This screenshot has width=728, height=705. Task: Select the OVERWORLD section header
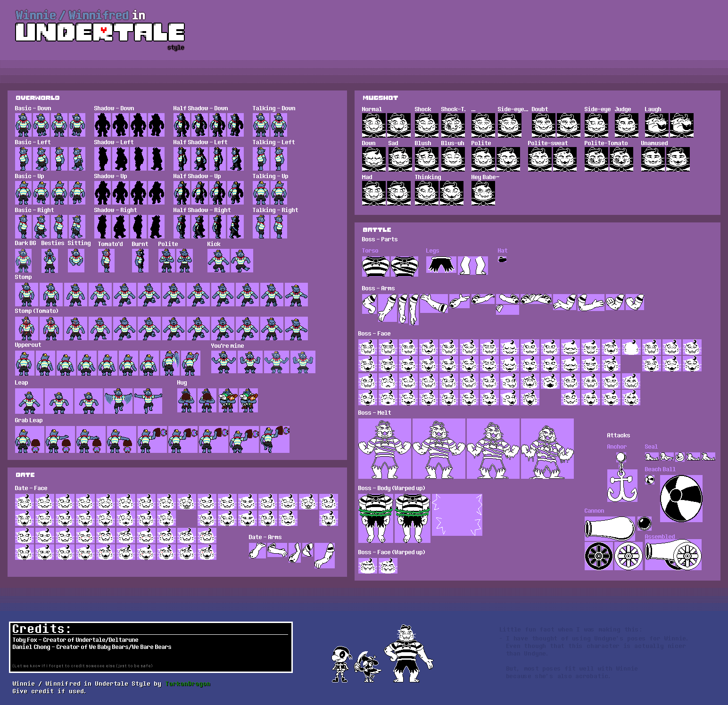point(38,98)
